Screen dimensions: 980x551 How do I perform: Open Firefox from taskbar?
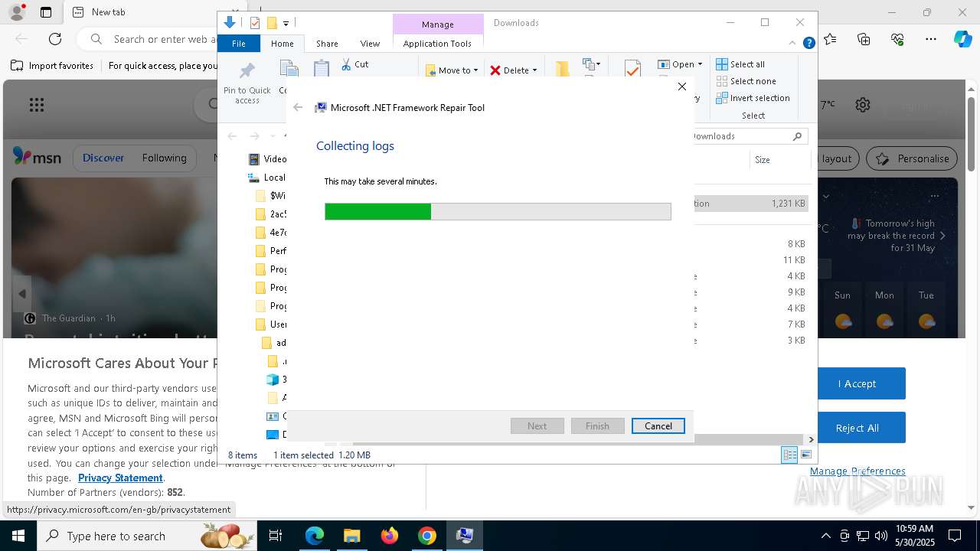pyautogui.click(x=389, y=536)
